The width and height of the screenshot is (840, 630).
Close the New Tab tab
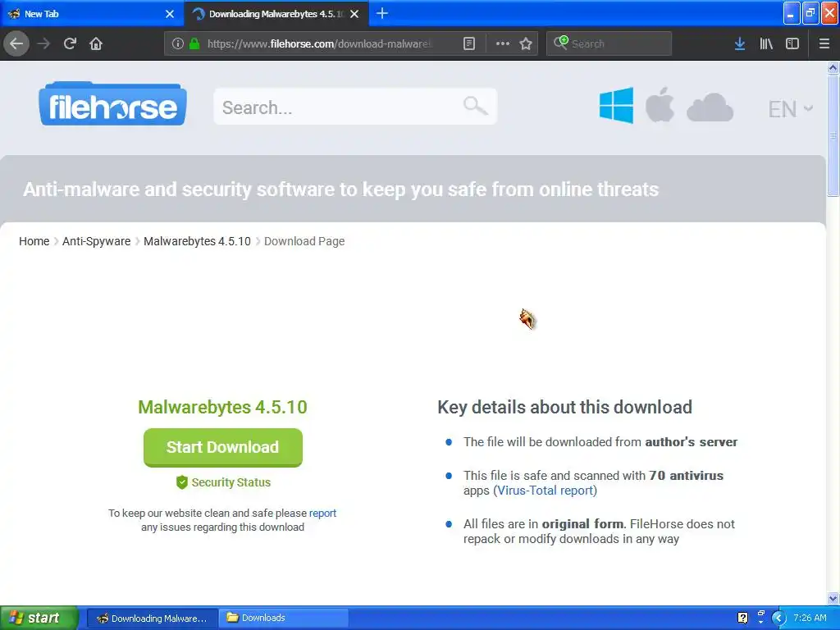170,14
